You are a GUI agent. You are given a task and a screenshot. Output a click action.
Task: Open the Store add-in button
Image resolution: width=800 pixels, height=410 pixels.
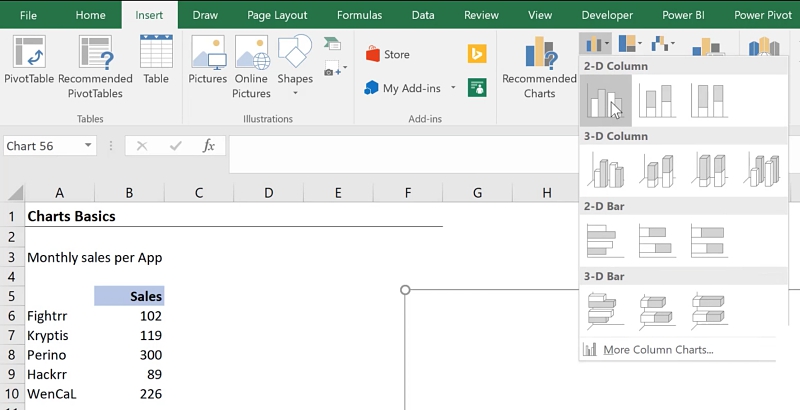[388, 54]
